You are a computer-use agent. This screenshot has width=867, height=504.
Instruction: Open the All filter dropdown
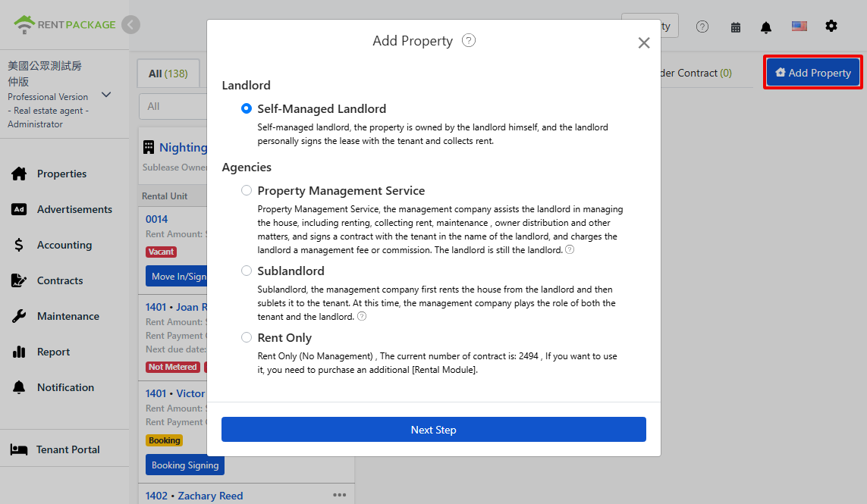(x=172, y=106)
